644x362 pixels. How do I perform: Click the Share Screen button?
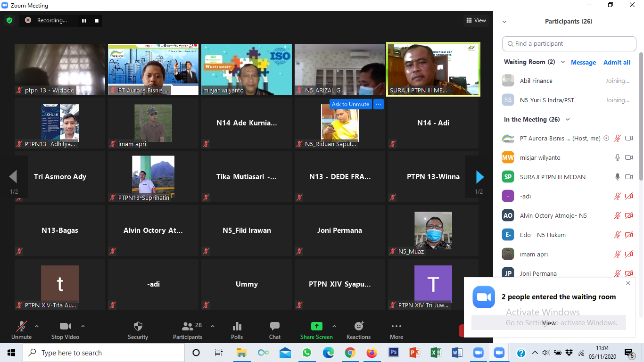[x=316, y=330]
